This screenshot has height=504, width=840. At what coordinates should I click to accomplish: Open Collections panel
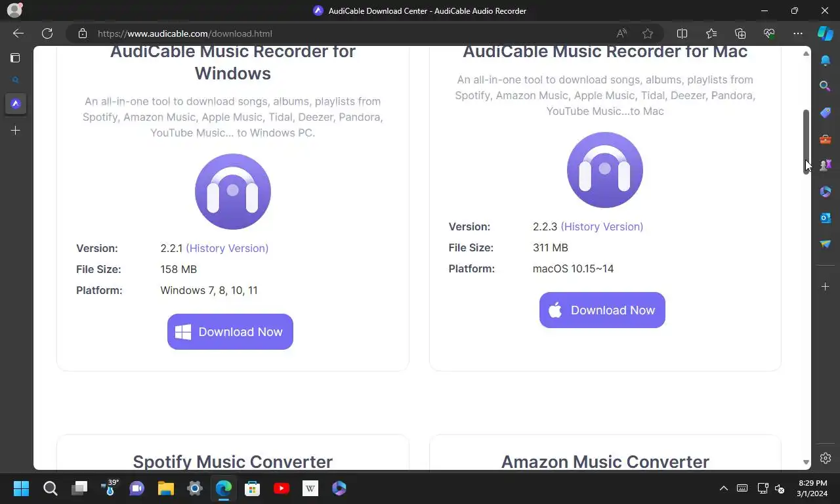click(740, 33)
